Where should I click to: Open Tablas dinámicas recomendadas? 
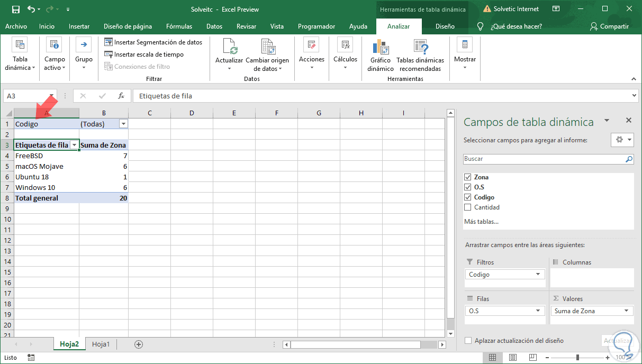click(420, 48)
